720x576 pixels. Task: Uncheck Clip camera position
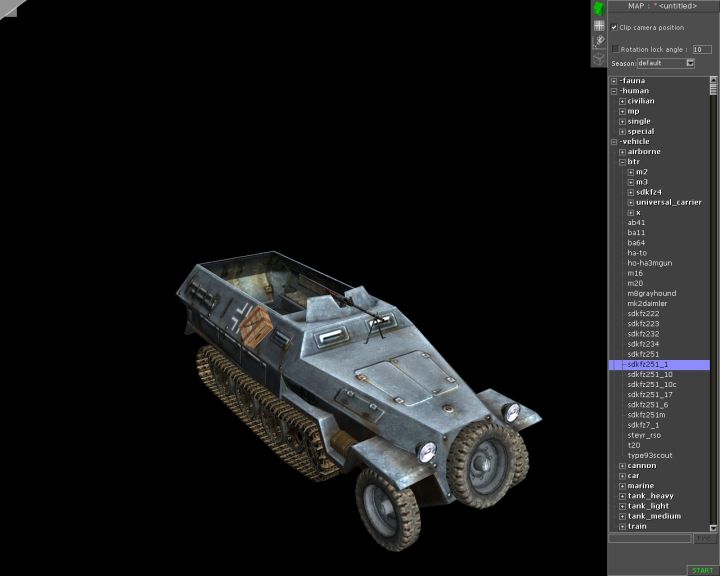click(615, 27)
